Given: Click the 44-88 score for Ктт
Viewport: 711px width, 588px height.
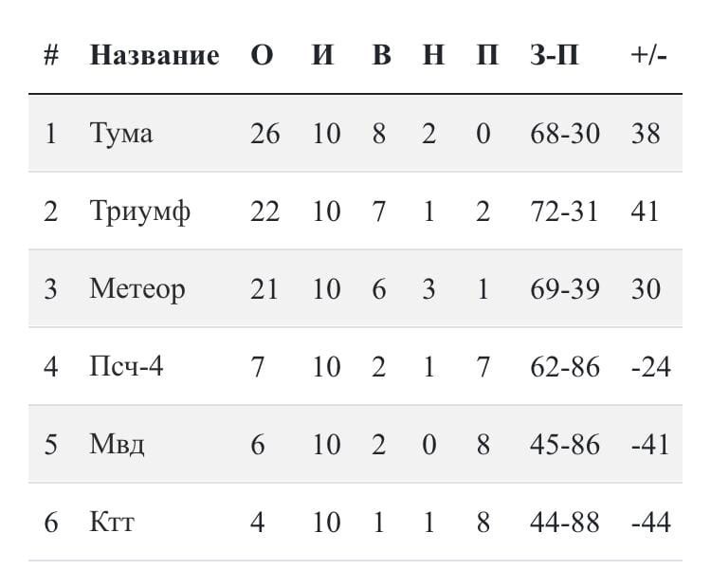Looking at the screenshot, I should pyautogui.click(x=565, y=523).
